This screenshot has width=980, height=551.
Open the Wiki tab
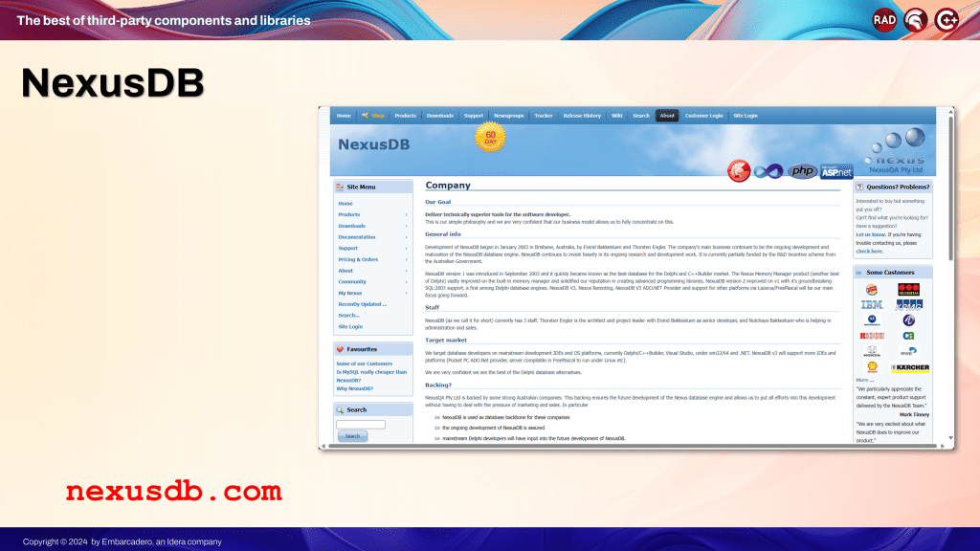[x=617, y=116]
